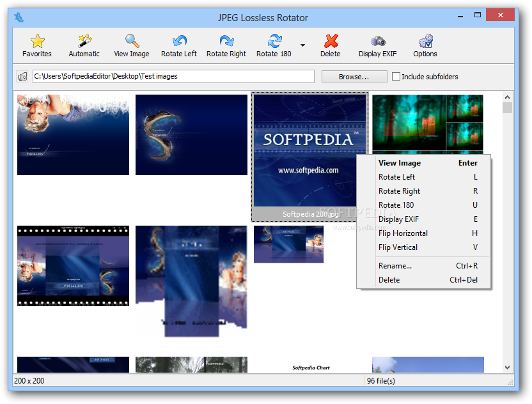Select the upside-down woman thumbnail
This screenshot has width=532, height=404.
pos(74,135)
